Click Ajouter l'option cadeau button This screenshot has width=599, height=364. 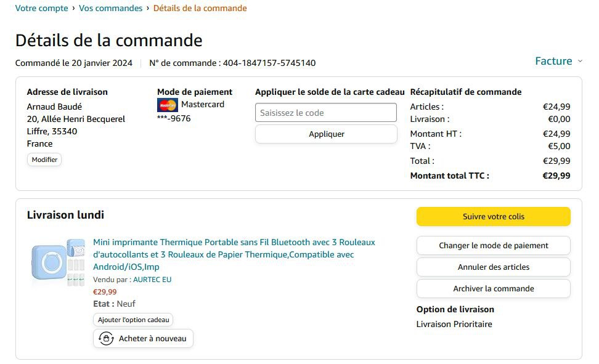point(133,320)
